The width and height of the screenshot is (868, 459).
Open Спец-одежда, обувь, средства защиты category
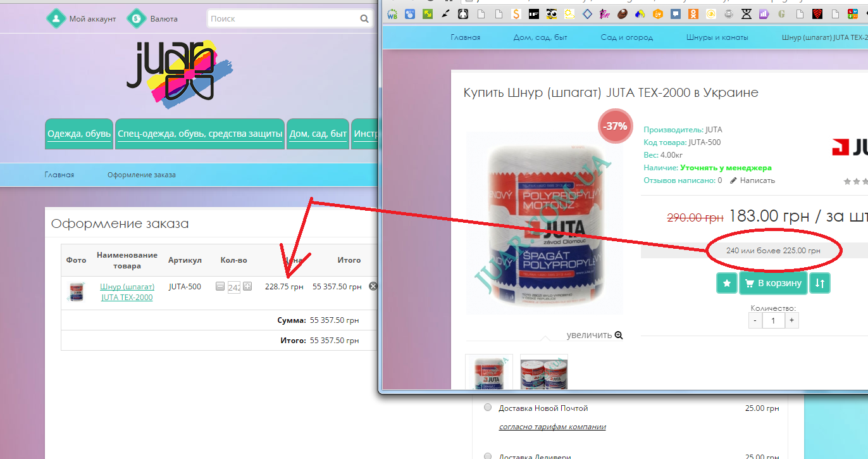pyautogui.click(x=200, y=134)
